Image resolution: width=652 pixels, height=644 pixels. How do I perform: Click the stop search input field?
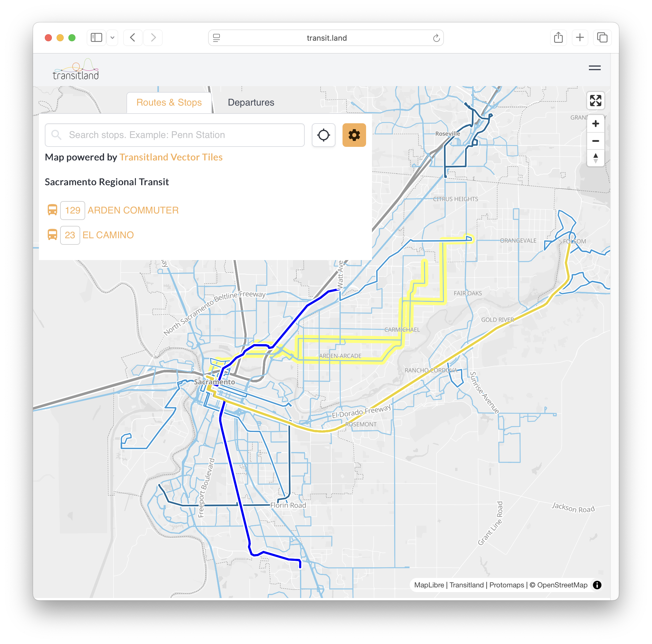coord(175,135)
